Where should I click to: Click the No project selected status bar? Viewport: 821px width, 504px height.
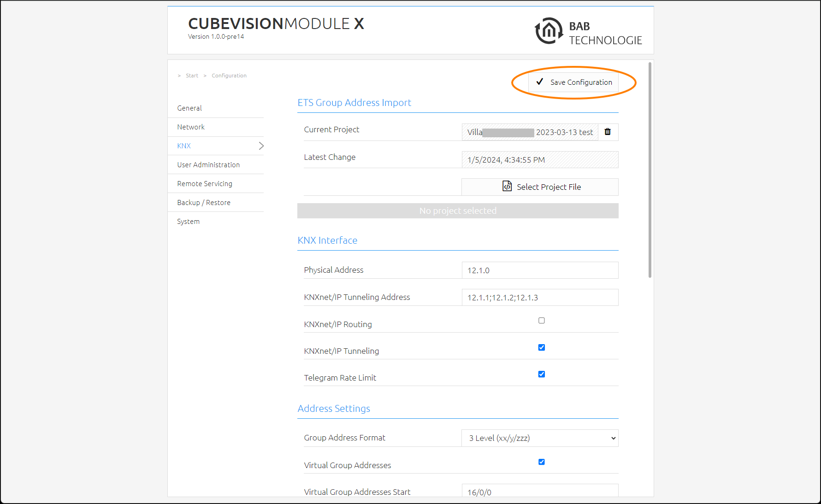click(458, 211)
